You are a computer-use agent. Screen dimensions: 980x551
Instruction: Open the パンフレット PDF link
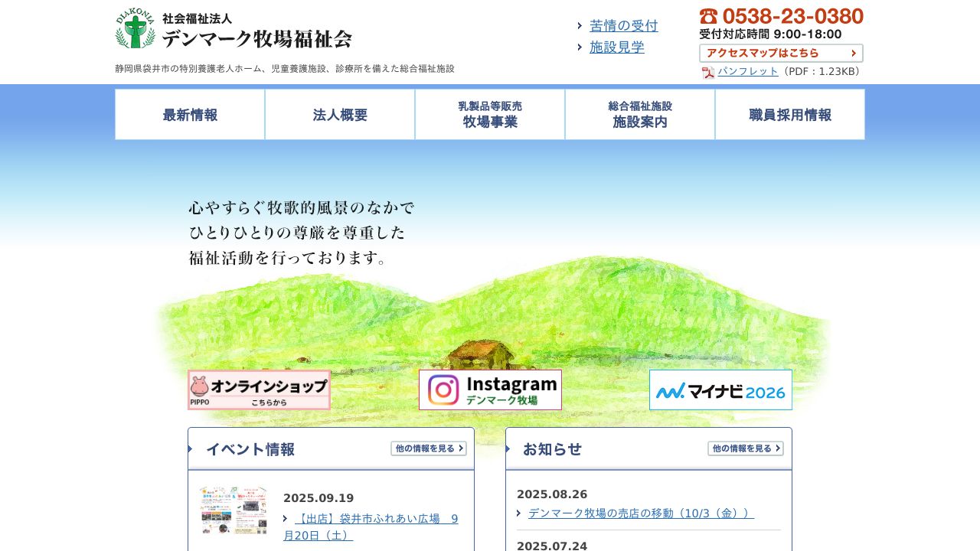(748, 71)
